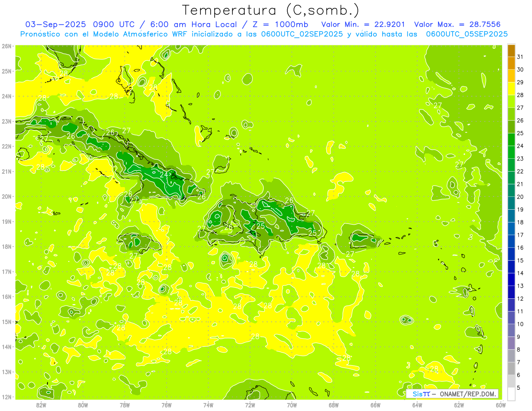This screenshot has width=532, height=411.
Task: Click the green colorbar segment between 24 and 25
Action: click(511, 140)
